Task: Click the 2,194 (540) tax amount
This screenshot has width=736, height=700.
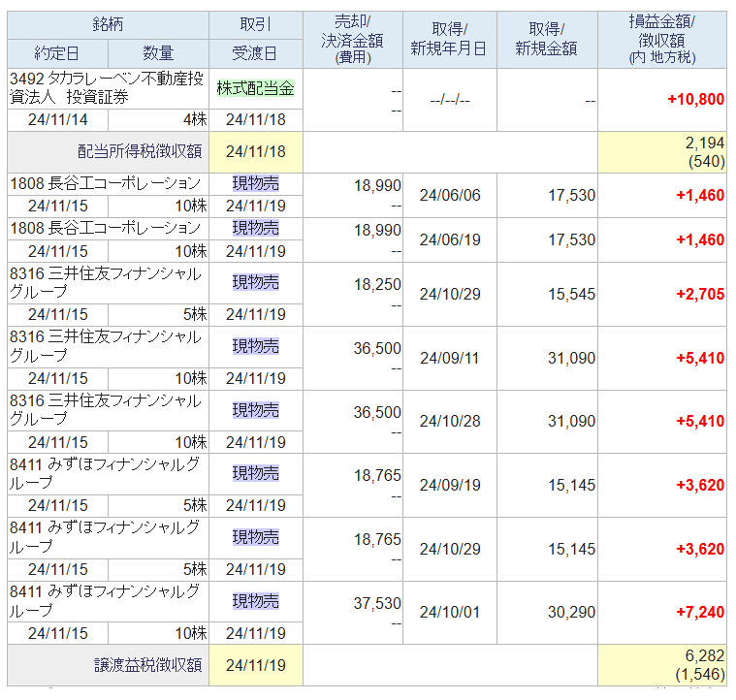Action: point(662,152)
